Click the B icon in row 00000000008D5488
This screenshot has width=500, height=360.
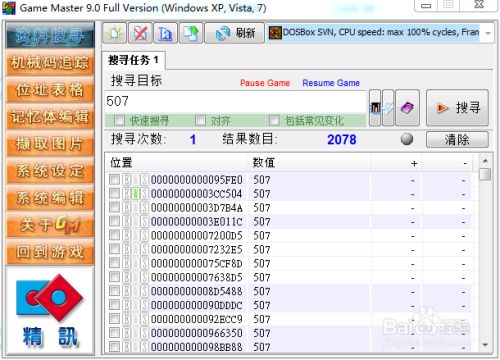(127, 291)
